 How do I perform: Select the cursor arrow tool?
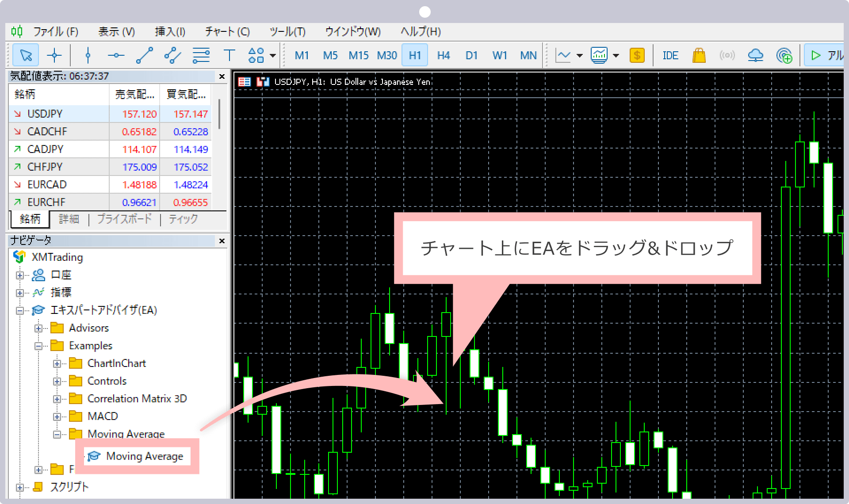[26, 55]
